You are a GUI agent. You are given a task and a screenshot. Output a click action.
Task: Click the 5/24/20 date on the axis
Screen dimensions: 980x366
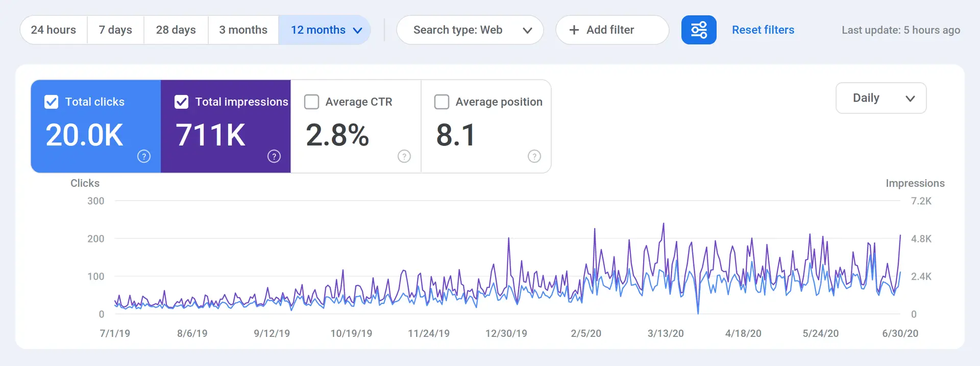[821, 333]
